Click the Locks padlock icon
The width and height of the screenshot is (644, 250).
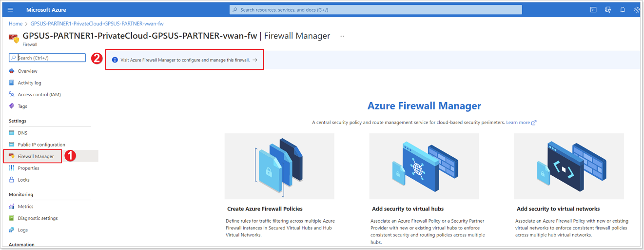click(12, 180)
